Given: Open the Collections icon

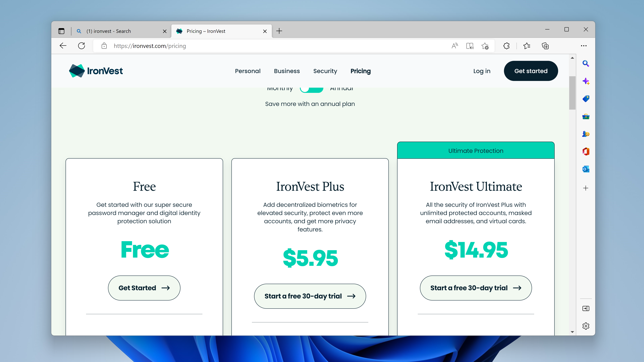Looking at the screenshot, I should coord(545,46).
